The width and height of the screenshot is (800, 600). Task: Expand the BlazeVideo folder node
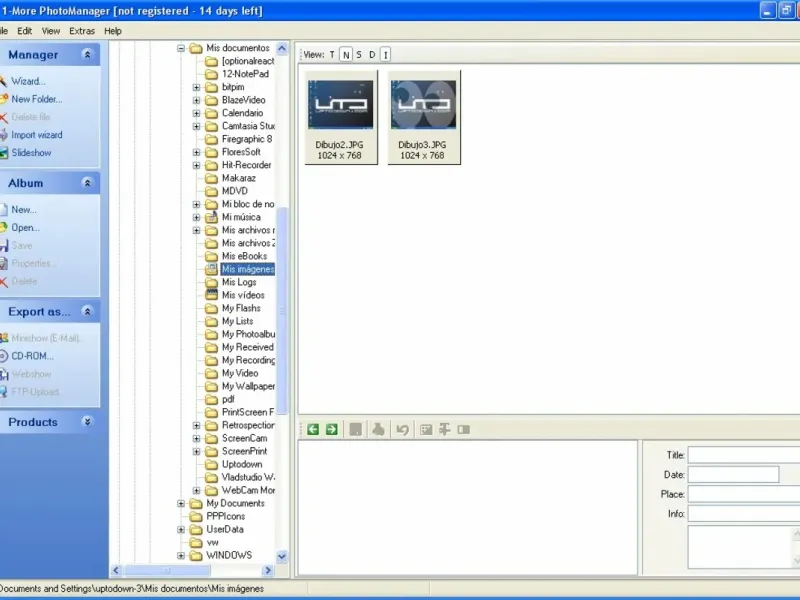(x=196, y=100)
